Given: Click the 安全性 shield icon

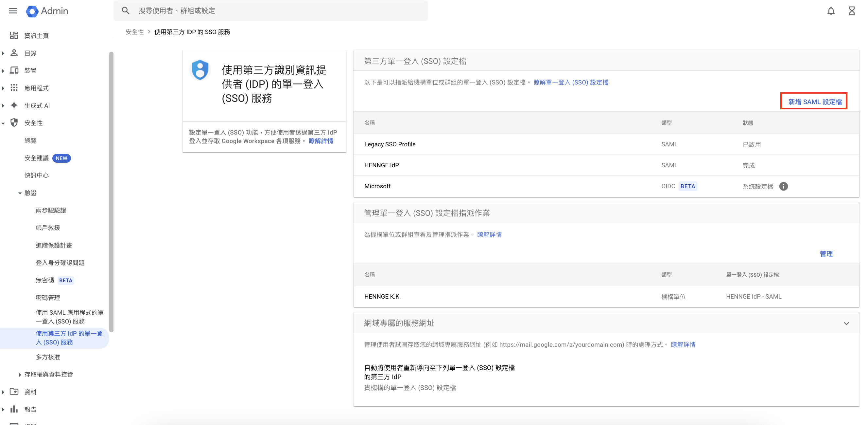Looking at the screenshot, I should pos(14,123).
